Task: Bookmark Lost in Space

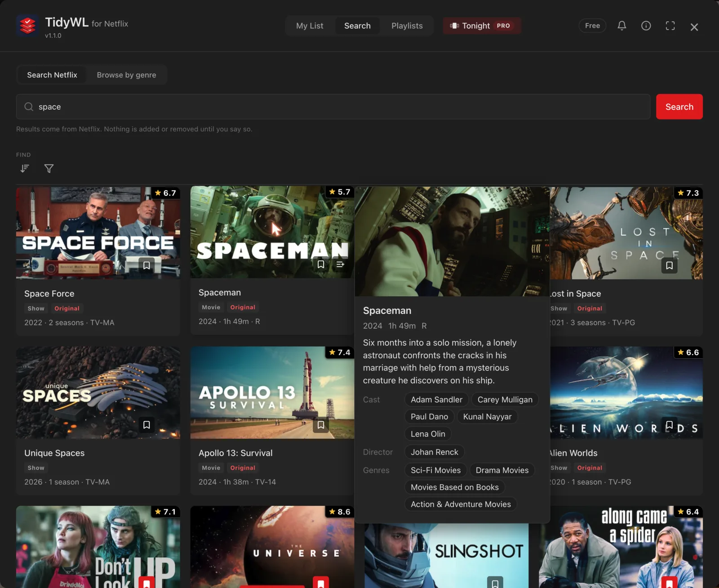Action: [x=669, y=265]
